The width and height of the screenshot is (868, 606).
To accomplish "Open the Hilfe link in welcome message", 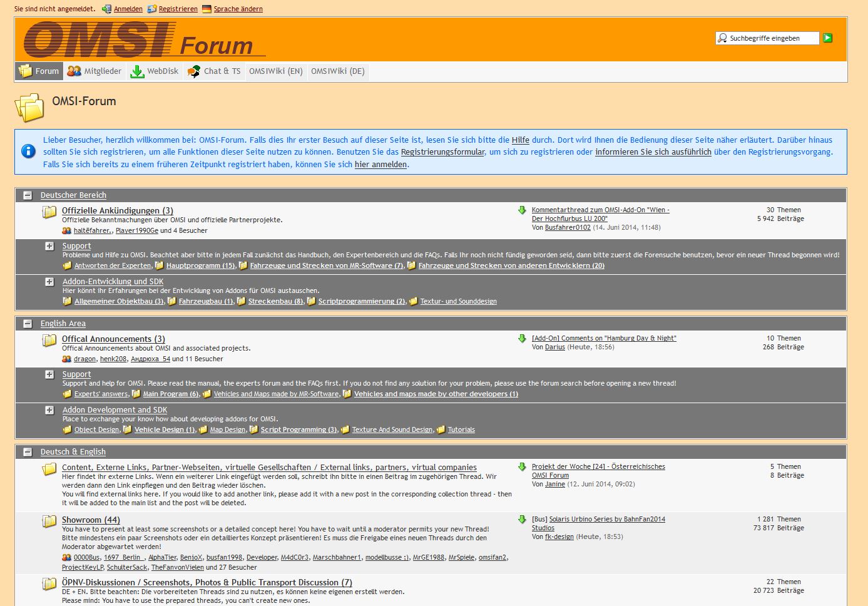I will point(521,140).
